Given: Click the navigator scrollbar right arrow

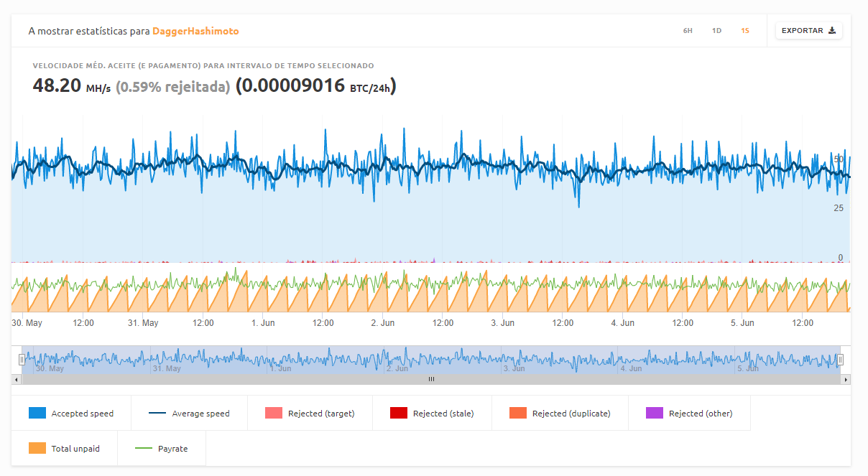Looking at the screenshot, I should (x=846, y=379).
